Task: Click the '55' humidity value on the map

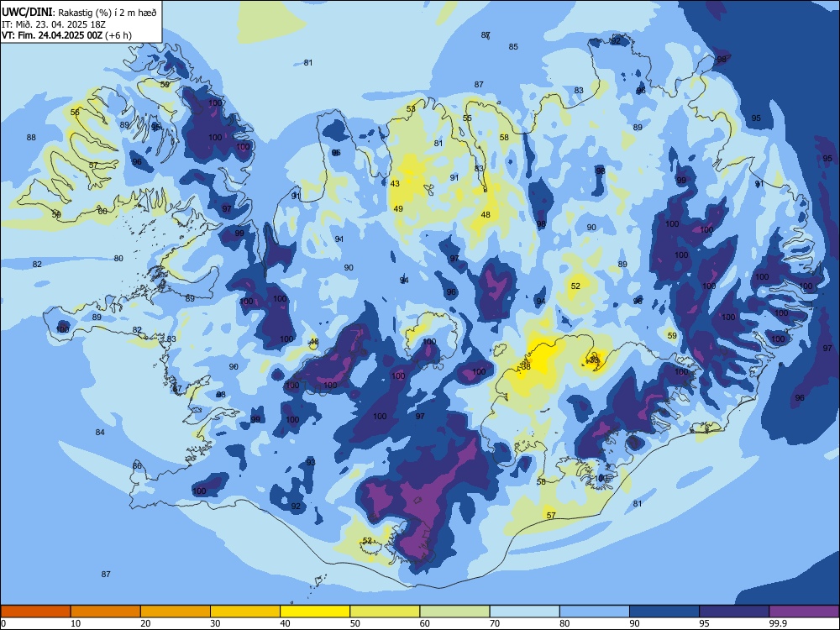Action: [x=467, y=118]
